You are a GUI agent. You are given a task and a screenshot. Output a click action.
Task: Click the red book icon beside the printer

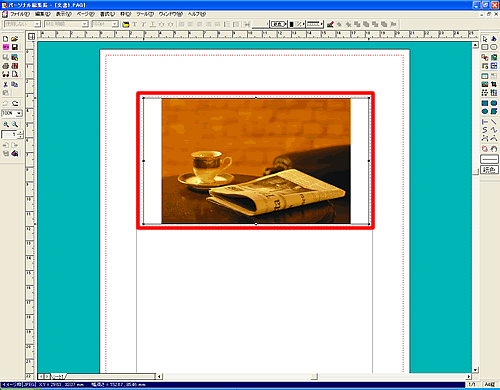(x=15, y=66)
